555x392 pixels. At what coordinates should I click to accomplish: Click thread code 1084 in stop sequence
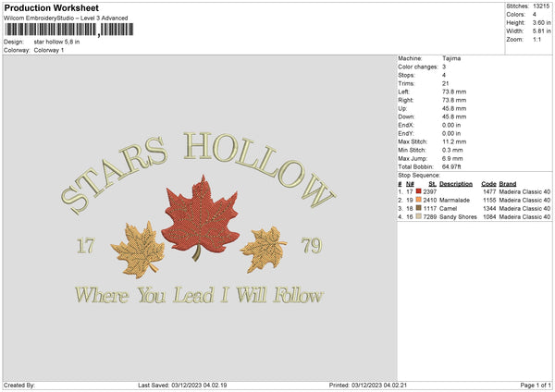click(x=489, y=217)
